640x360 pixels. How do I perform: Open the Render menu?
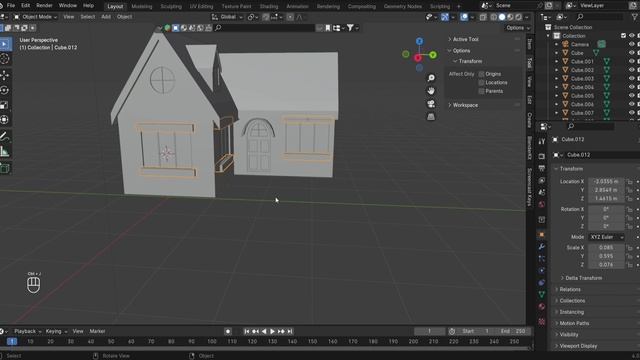click(44, 6)
